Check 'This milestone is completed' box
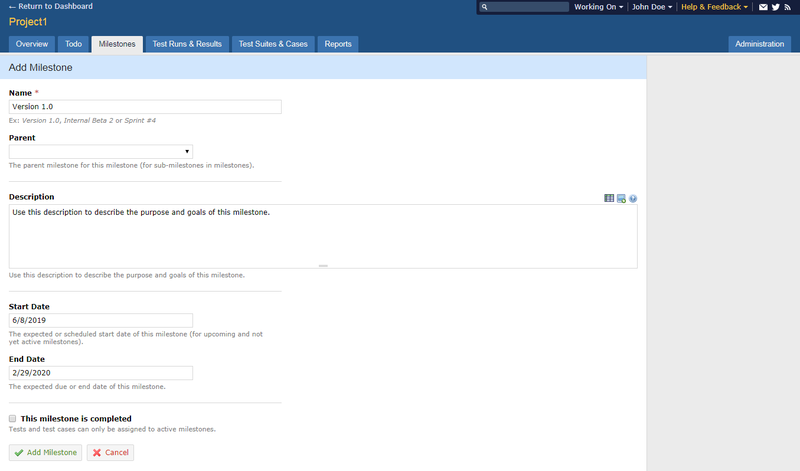The width and height of the screenshot is (800, 471). [12, 418]
